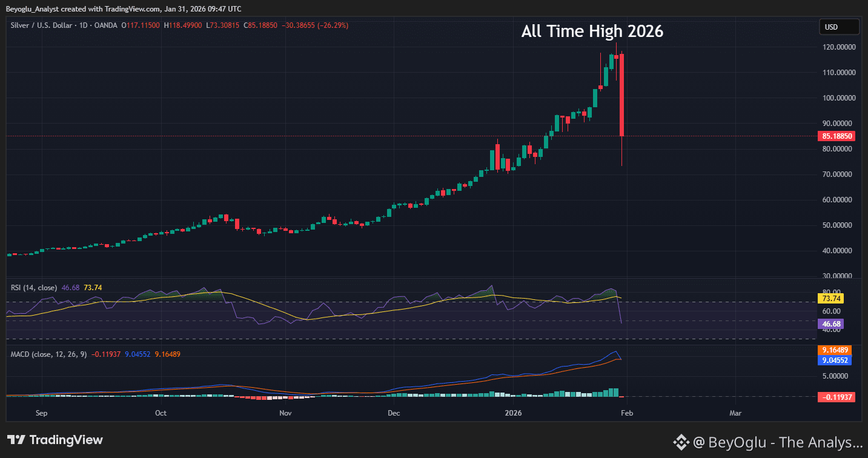Viewport: 868px width, 458px height.
Task: Click the TradingView logo
Action: click(x=55, y=440)
